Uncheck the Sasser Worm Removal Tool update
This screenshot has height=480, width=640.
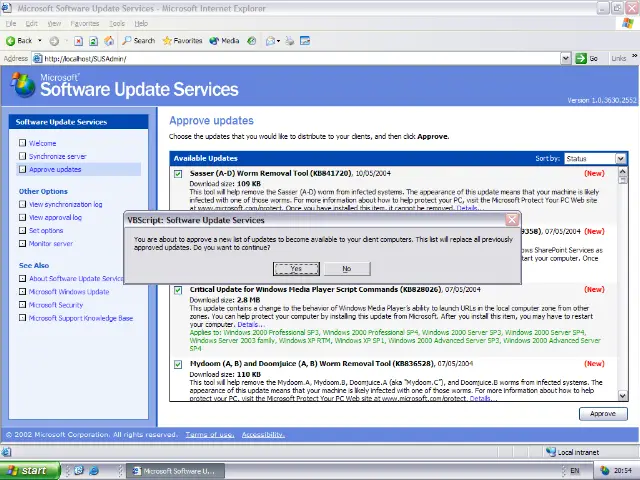pyautogui.click(x=178, y=174)
